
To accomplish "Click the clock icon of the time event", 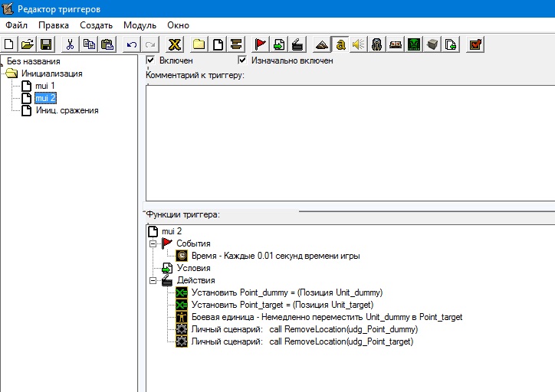I will [x=182, y=256].
